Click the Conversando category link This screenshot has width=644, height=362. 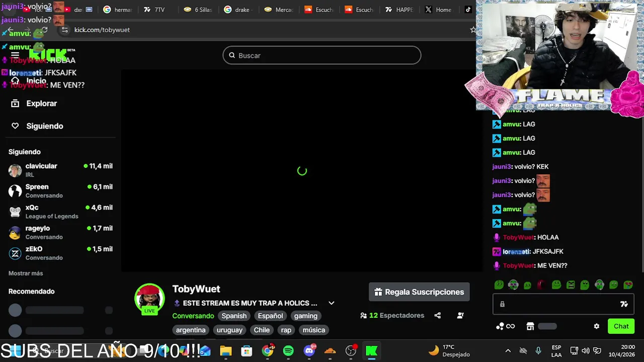[x=193, y=316]
